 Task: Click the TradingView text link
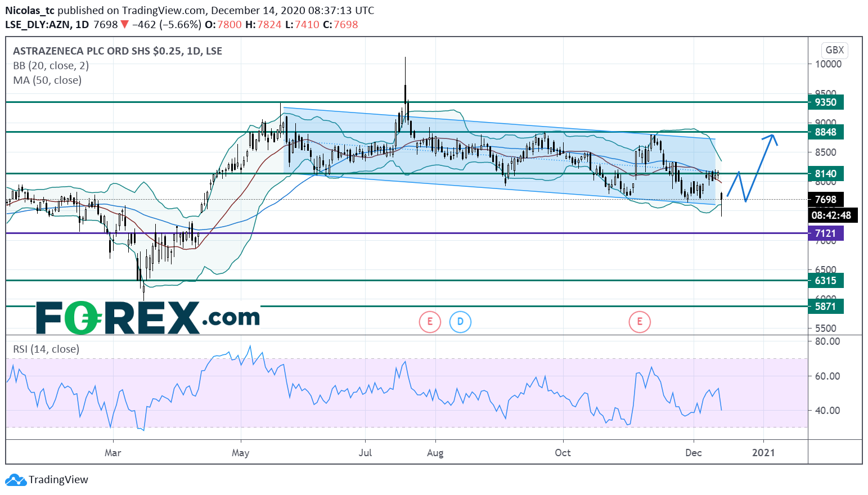click(59, 480)
